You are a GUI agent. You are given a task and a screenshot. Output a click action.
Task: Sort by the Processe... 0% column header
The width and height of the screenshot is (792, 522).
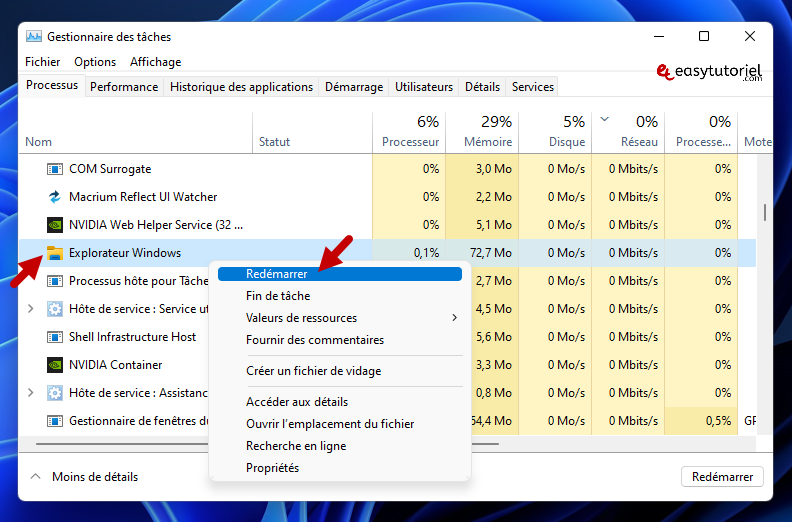coord(701,132)
